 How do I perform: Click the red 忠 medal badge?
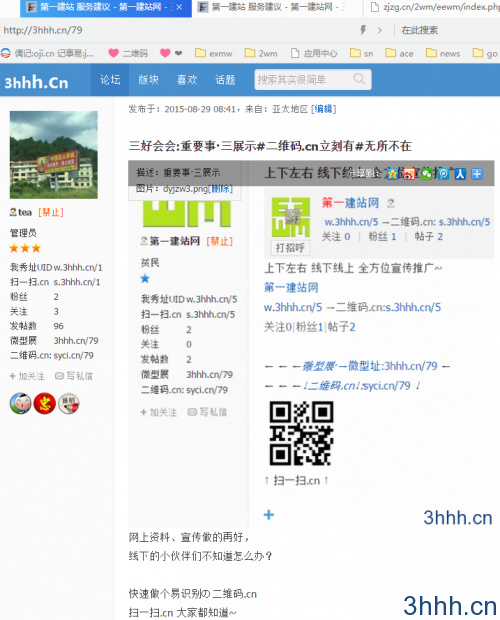coord(45,404)
